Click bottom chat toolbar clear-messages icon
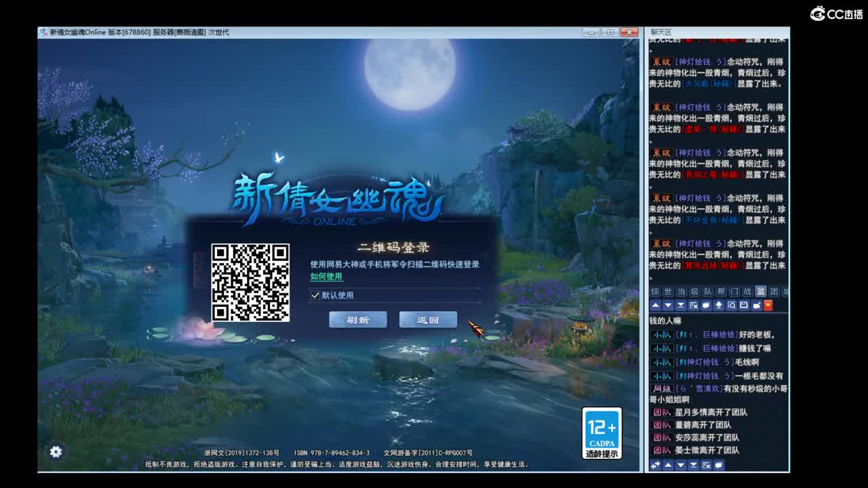Screen dimensions: 868x488 pyautogui.click(x=706, y=465)
